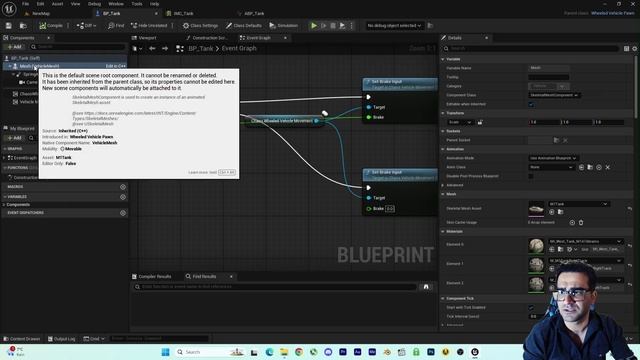Image resolution: width=640 pixels, height=360 pixels.
Task: Open the Asset menu
Action: [x=58, y=4]
